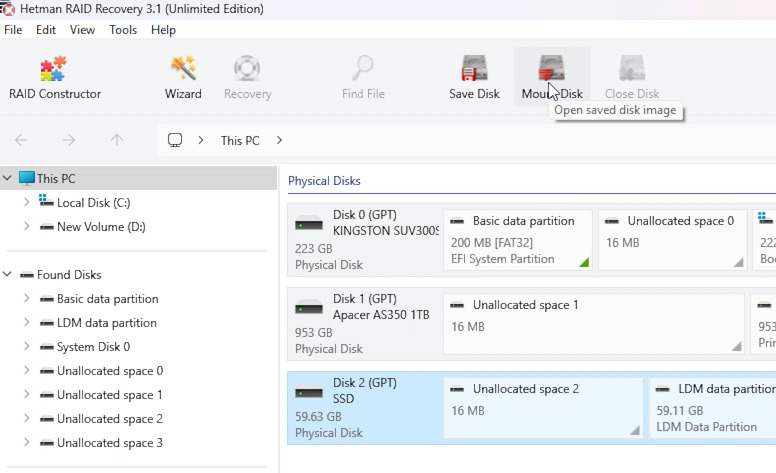The image size is (776, 473).
Task: Click the 59.63 GB size text
Action: click(318, 417)
